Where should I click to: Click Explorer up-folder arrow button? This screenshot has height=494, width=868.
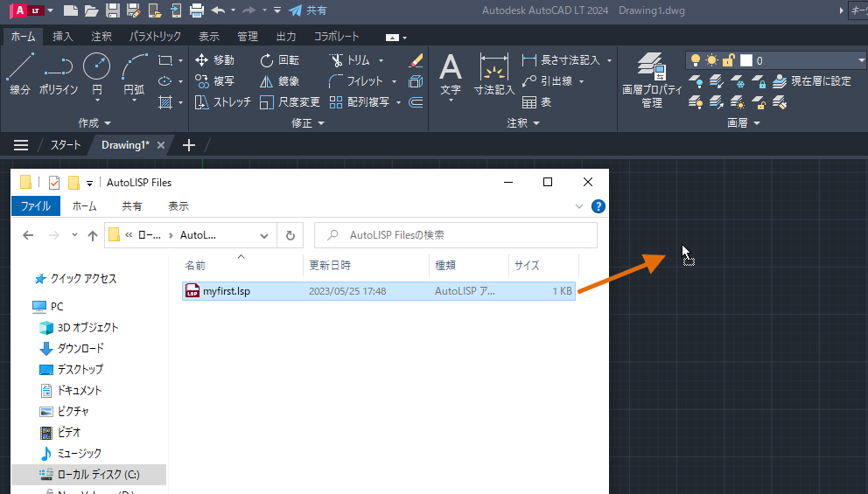(x=93, y=236)
